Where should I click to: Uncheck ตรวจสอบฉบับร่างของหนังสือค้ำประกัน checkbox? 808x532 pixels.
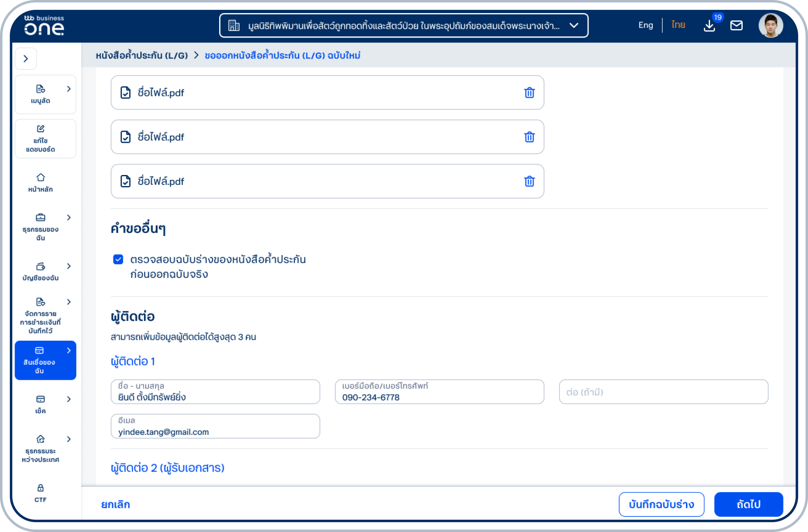pos(118,259)
